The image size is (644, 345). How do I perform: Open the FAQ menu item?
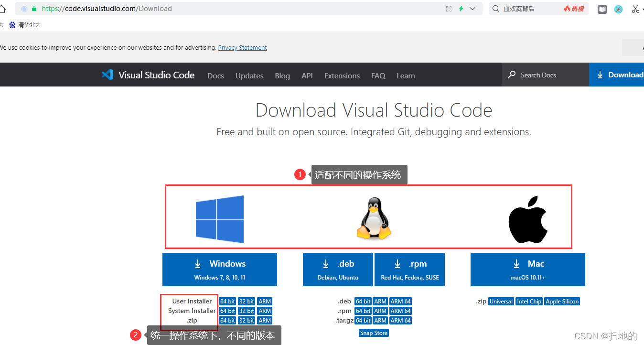tap(378, 75)
